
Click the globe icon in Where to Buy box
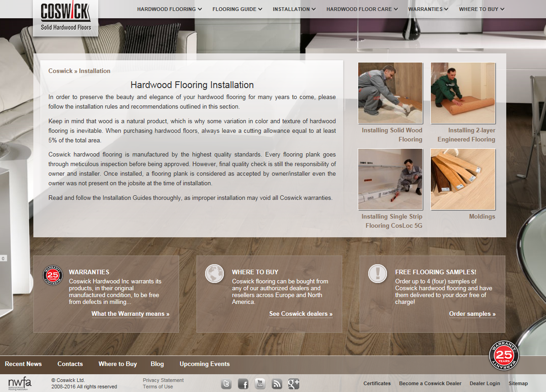214,274
